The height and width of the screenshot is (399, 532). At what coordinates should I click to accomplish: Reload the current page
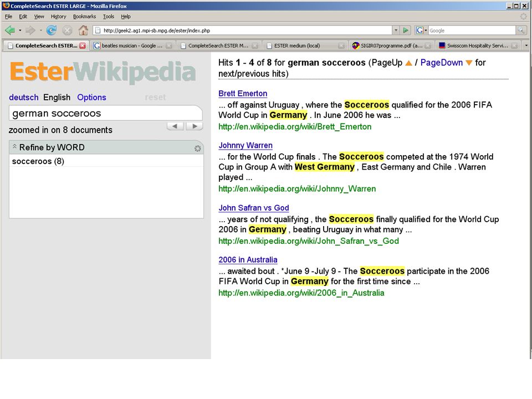(52, 30)
